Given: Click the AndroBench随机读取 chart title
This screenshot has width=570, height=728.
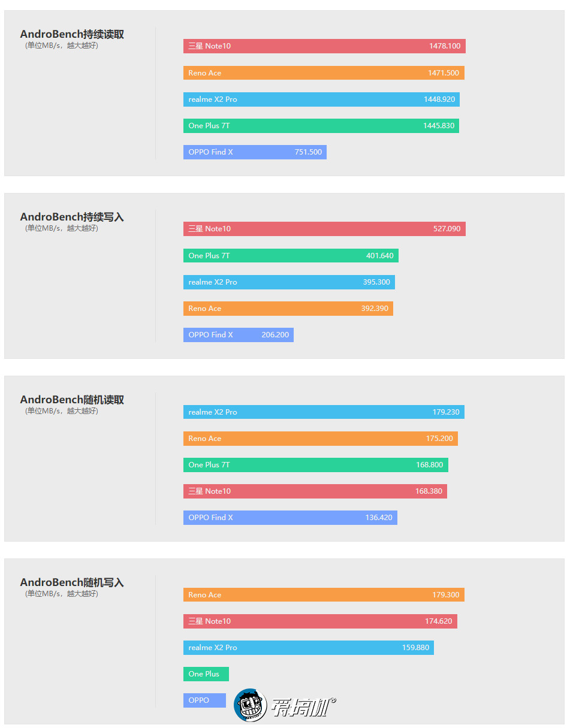Looking at the screenshot, I should pos(72,400).
